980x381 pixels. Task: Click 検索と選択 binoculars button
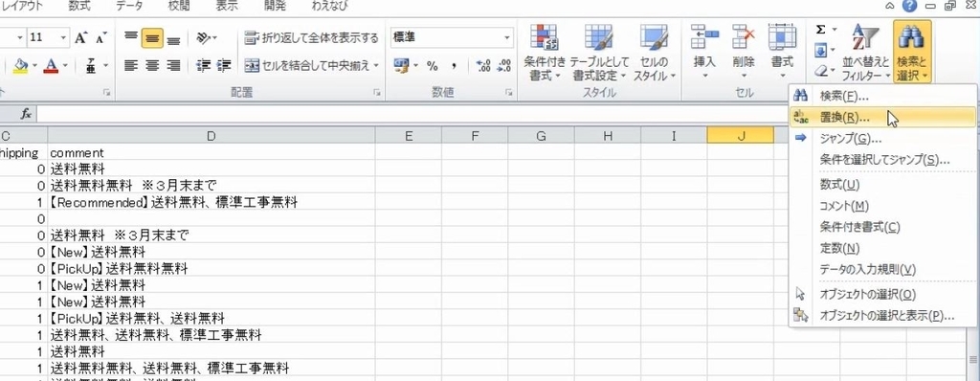pyautogui.click(x=912, y=53)
